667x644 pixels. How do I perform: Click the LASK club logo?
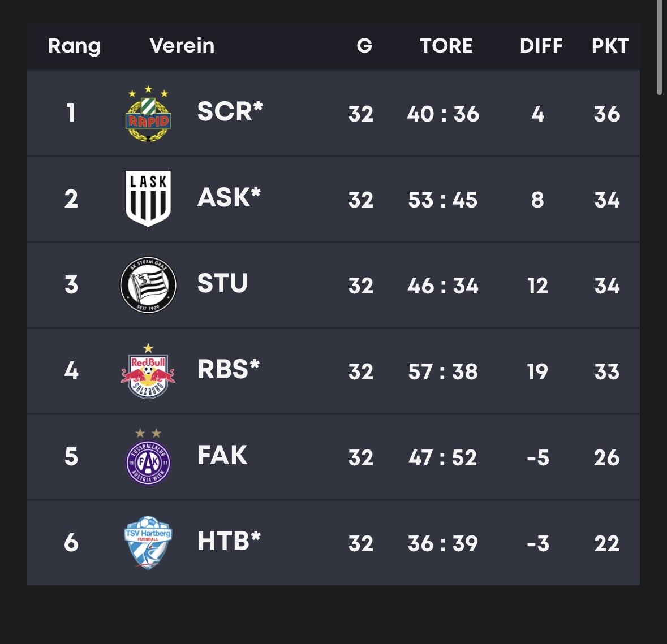click(148, 199)
